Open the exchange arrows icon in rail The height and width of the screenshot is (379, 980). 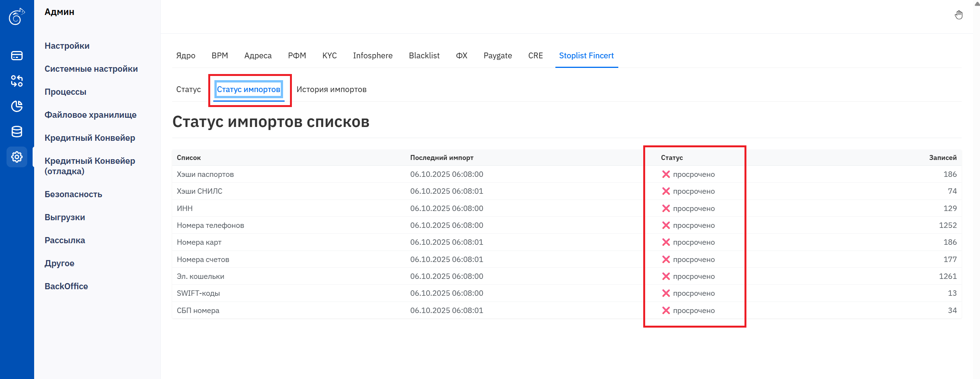[x=17, y=81]
